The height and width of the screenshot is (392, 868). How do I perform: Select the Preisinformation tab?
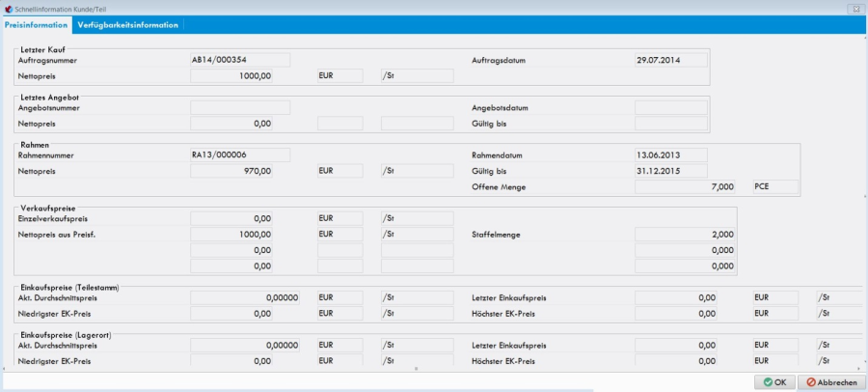point(37,25)
